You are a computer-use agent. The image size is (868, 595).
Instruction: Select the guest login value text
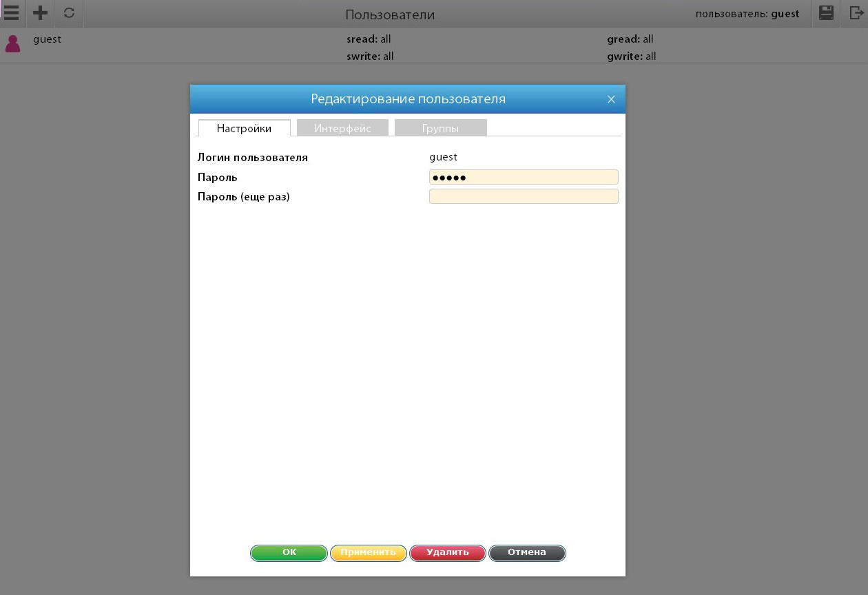click(443, 157)
